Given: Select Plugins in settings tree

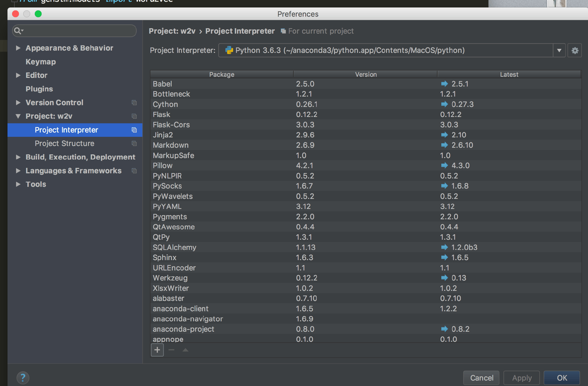Looking at the screenshot, I should 39,89.
